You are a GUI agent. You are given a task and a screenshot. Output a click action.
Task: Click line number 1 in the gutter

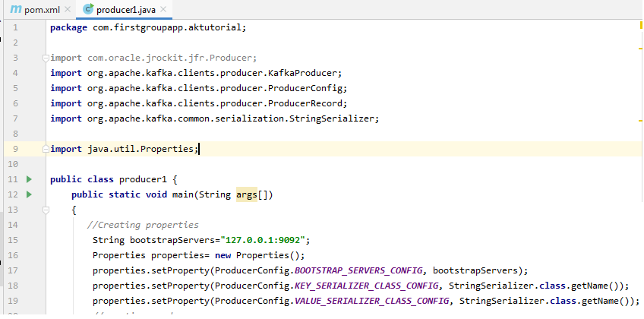(x=15, y=27)
